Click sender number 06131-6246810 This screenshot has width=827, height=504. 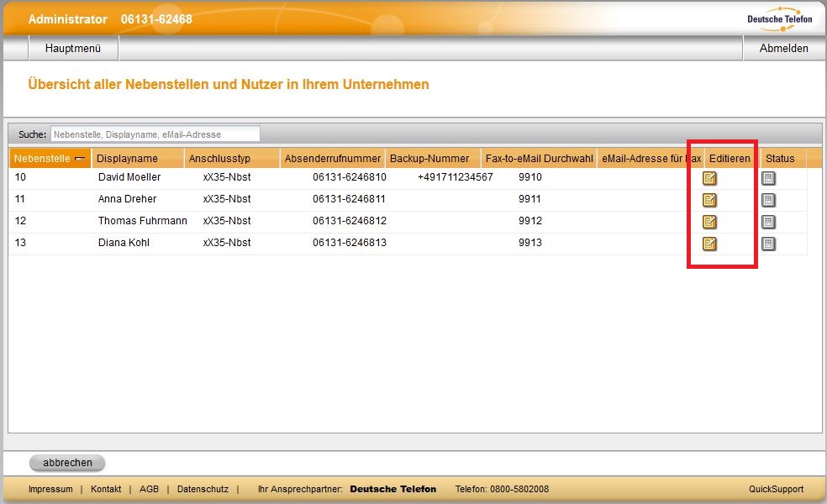coord(349,177)
